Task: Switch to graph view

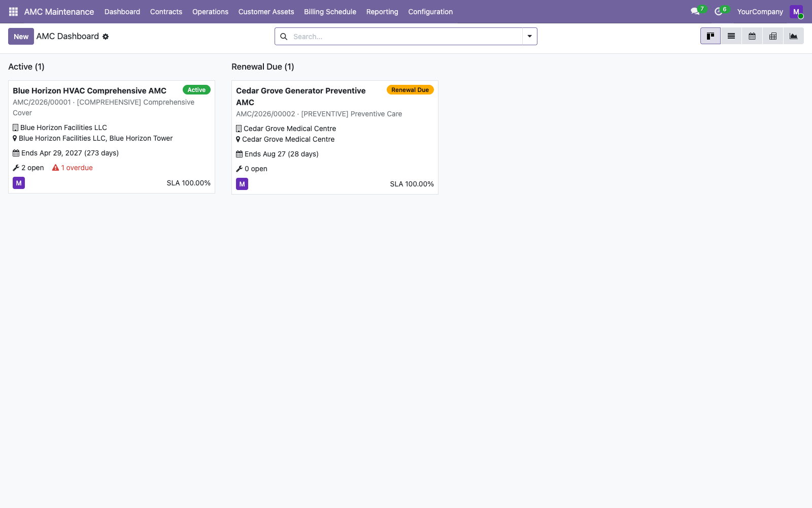Action: click(794, 36)
